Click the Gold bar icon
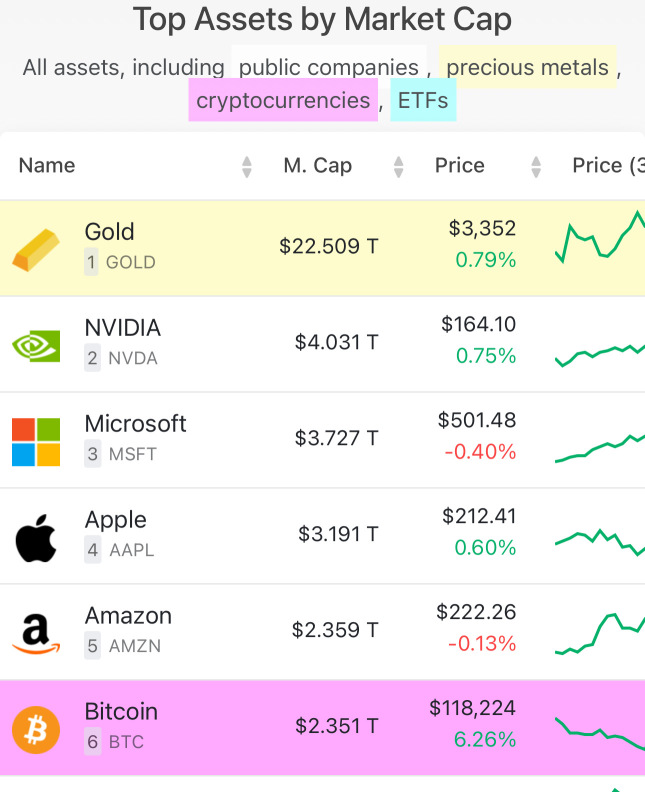645x792 pixels. [36, 250]
